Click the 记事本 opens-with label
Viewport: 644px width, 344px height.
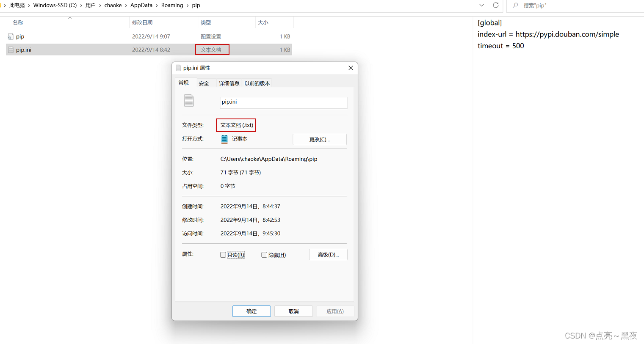click(x=240, y=139)
